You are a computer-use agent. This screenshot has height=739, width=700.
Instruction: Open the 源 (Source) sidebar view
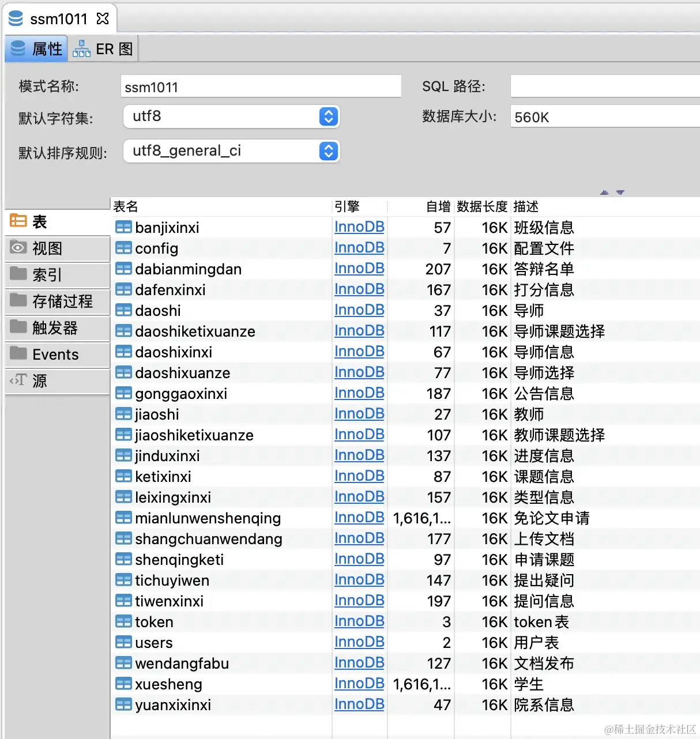pyautogui.click(x=17, y=380)
